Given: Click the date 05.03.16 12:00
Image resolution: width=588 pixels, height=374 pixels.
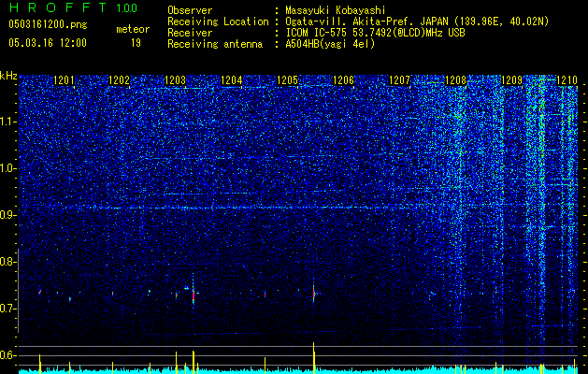Looking at the screenshot, I should click(x=48, y=42).
